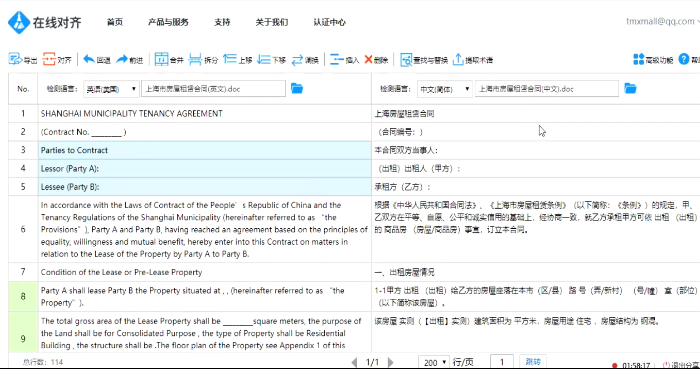Browse for the English source file folder icon
The image size is (700, 369).
tap(297, 88)
